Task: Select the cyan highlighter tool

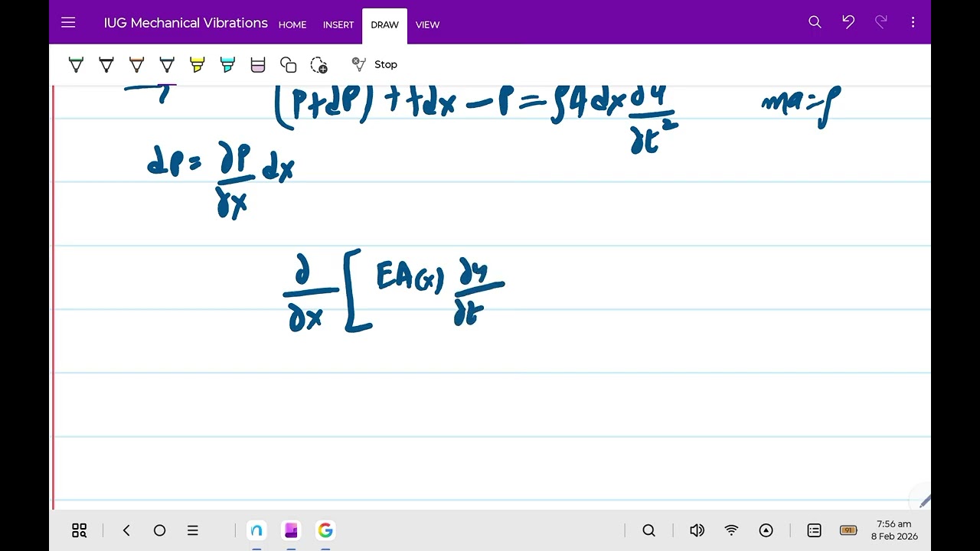Action: [227, 65]
